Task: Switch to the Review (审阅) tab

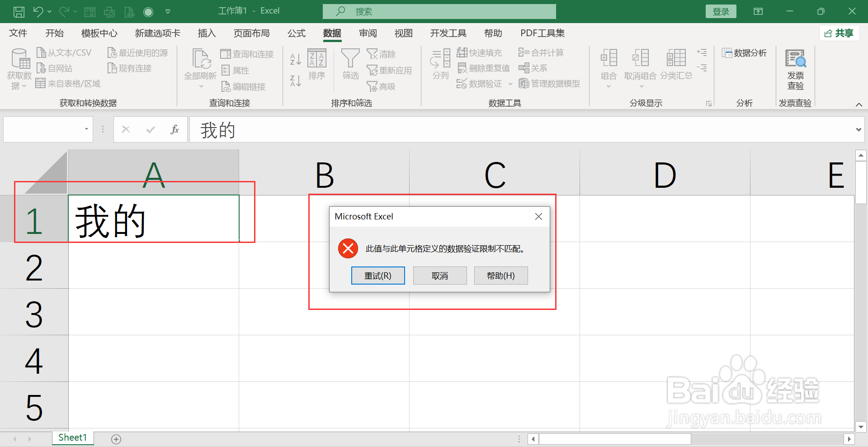Action: pos(368,33)
